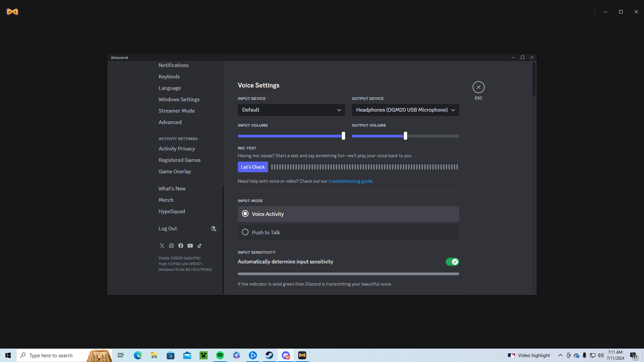Open Discord from the taskbar
644x362 pixels.
click(x=286, y=355)
